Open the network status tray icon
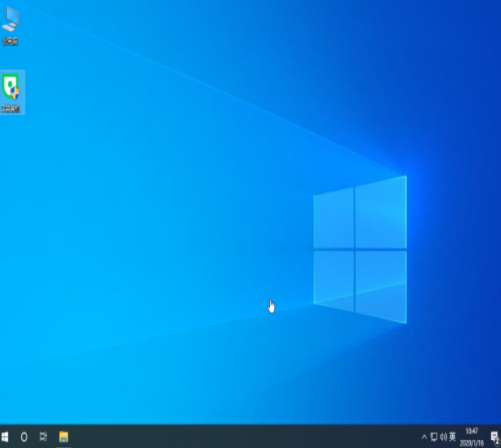The width and height of the screenshot is (501, 448). pos(433,437)
